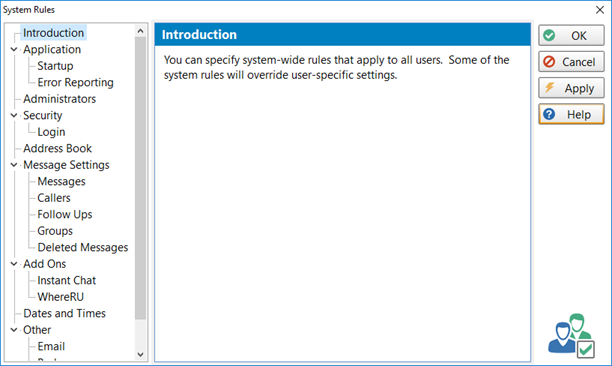The height and width of the screenshot is (366, 612).
Task: Open the Messages settings page
Action: pyautogui.click(x=61, y=181)
